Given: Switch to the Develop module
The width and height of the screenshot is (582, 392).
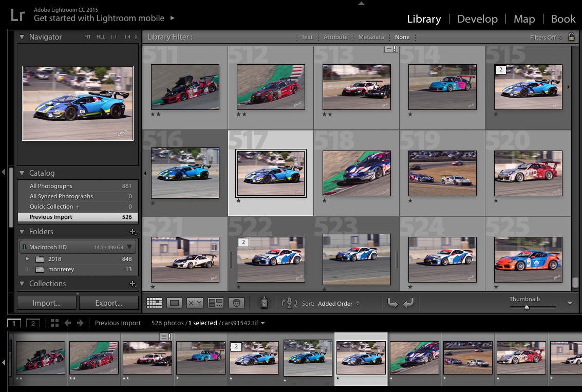Looking at the screenshot, I should 477,19.
